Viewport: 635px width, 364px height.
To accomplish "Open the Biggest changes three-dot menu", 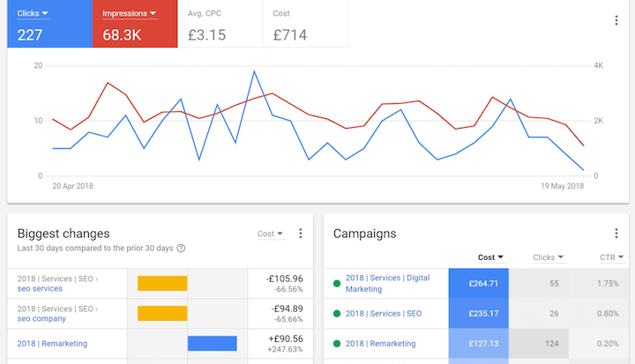I will click(300, 234).
